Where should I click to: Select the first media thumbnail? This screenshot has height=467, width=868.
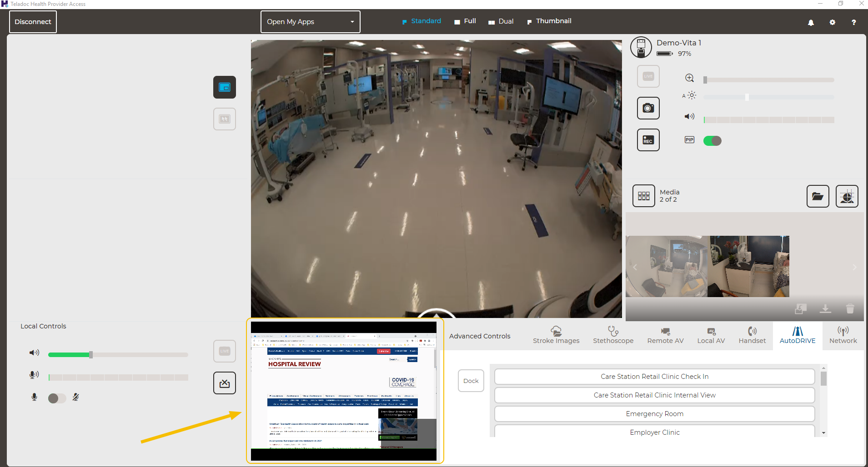click(x=666, y=267)
